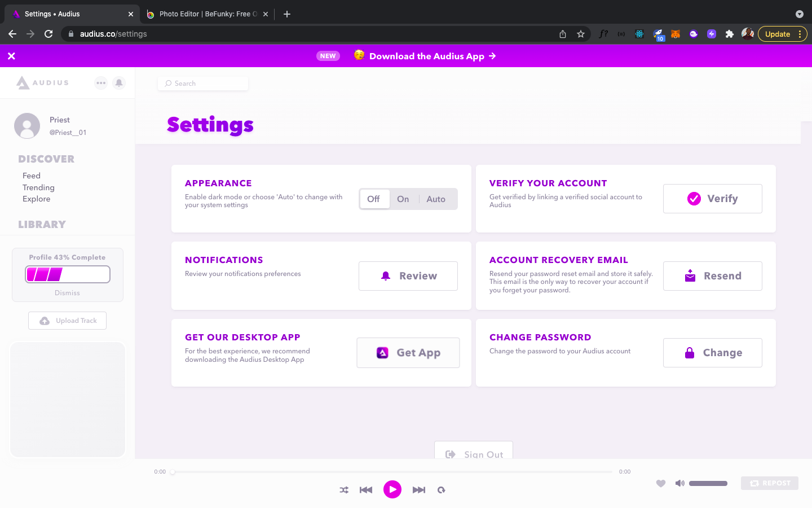Image resolution: width=812 pixels, height=508 pixels.
Task: Open the Extensions puzzle-piece menu
Action: click(x=730, y=34)
